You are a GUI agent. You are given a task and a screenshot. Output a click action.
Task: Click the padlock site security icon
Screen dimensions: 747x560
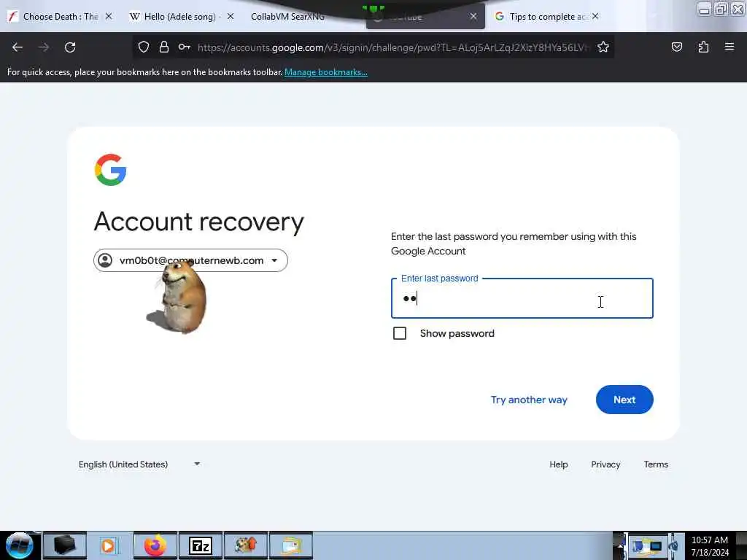[164, 47]
